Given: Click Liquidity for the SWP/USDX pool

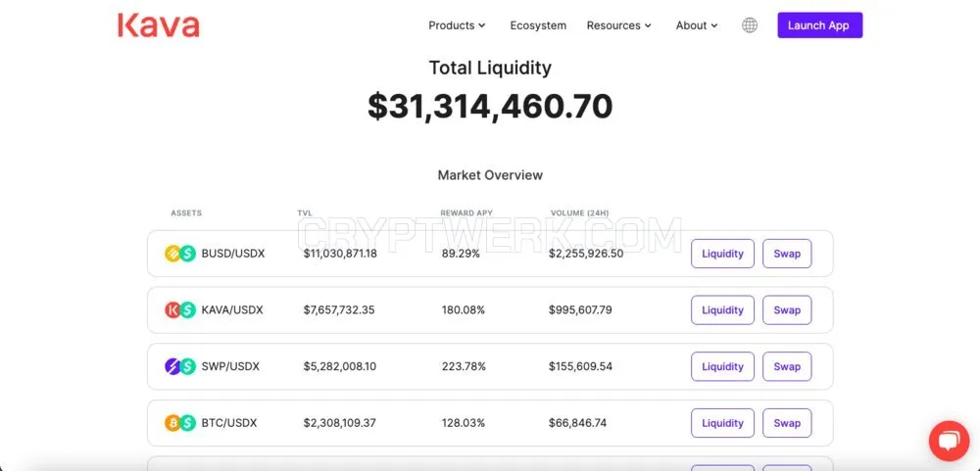Looking at the screenshot, I should 722,366.
